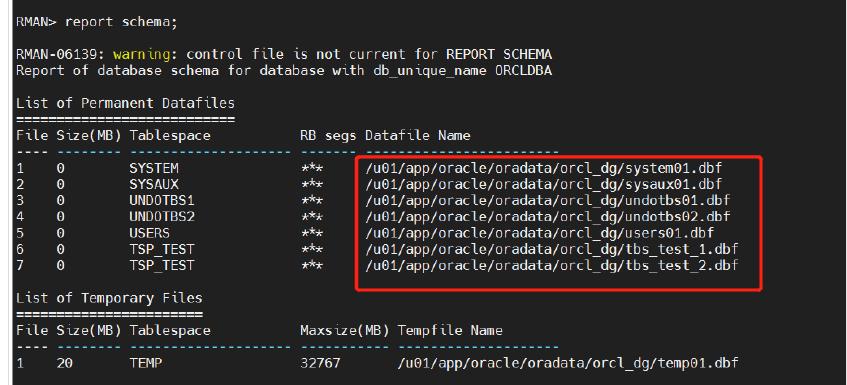Click TSP_TEST in file 6 row

tap(162, 249)
